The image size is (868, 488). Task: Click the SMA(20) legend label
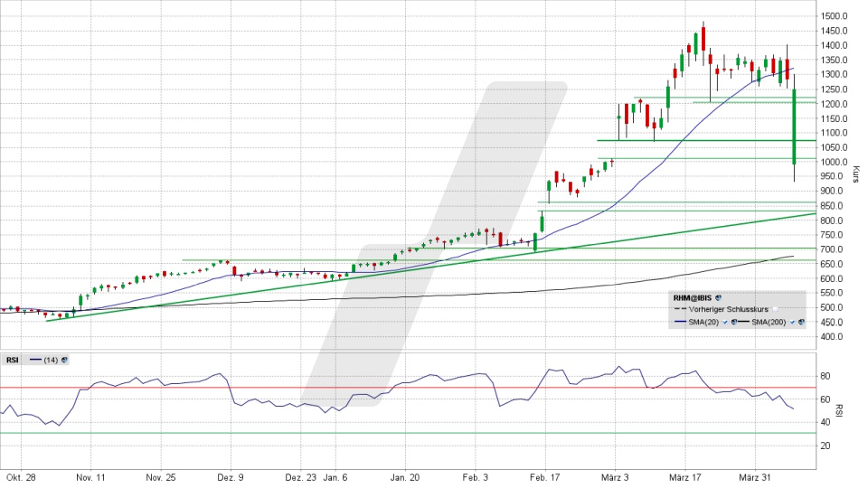(703, 322)
